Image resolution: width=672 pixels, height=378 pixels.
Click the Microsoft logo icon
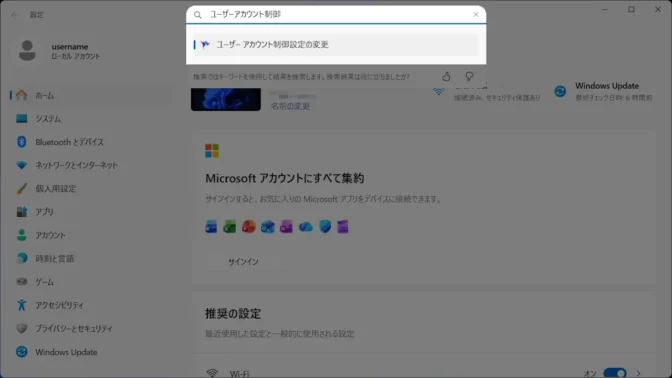tap(212, 151)
